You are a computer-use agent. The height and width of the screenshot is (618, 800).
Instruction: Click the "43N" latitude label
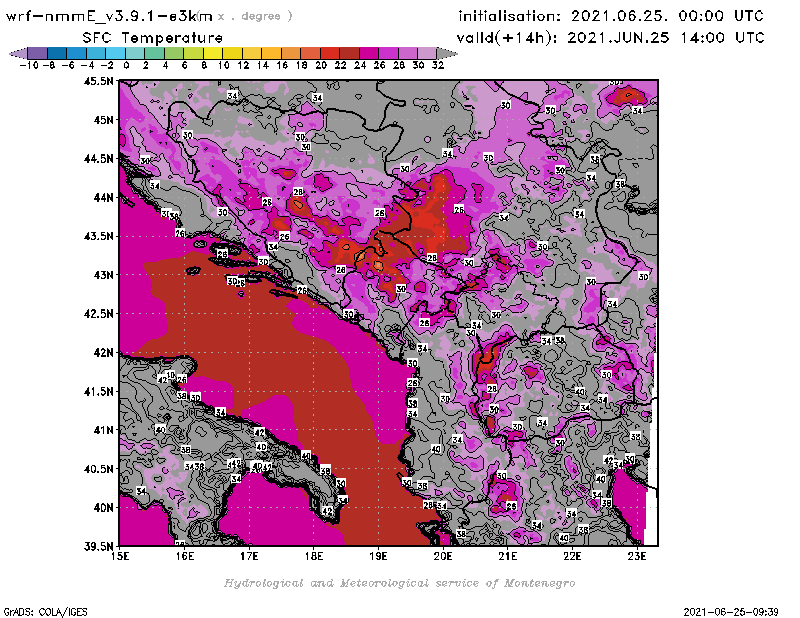point(103,275)
